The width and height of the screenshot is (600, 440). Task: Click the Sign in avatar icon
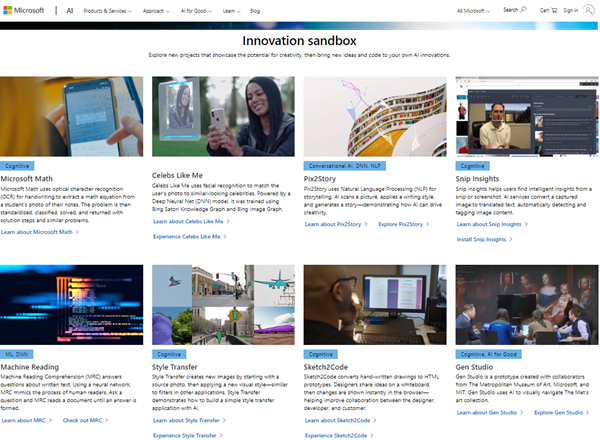[x=589, y=10]
